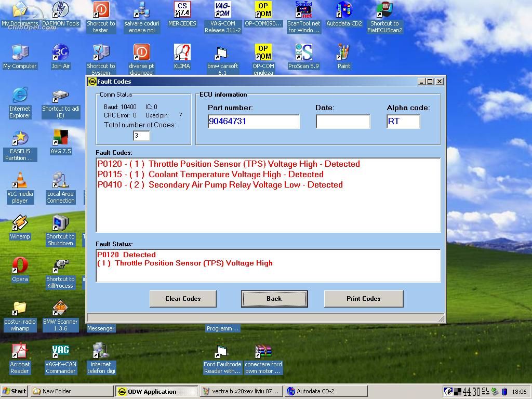
Task: Open Acrobat Reader desktop icon
Action: [x=20, y=358]
